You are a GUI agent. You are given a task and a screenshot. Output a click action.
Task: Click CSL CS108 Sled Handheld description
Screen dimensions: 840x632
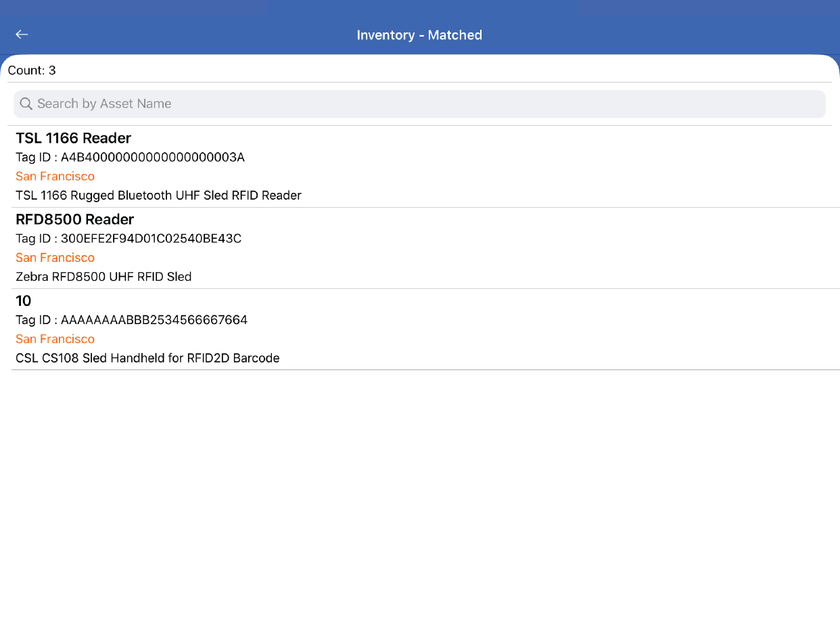pyautogui.click(x=147, y=358)
